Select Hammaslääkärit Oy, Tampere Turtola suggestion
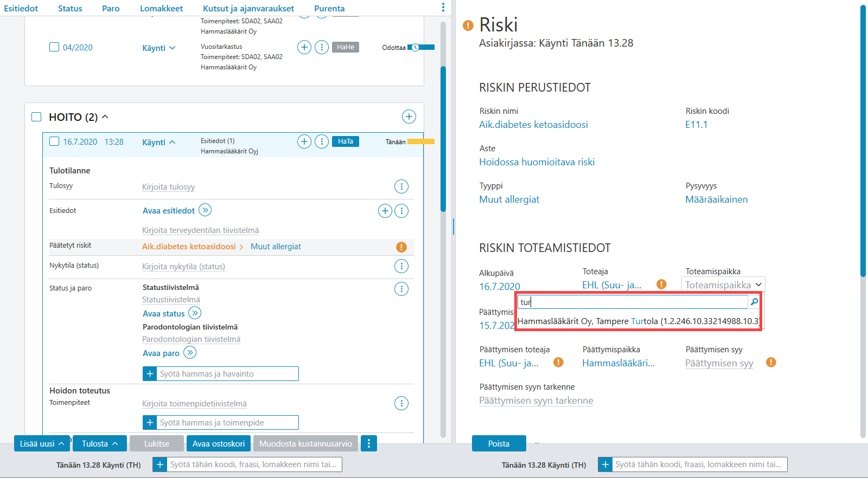This screenshot has width=868, height=478. [x=638, y=321]
